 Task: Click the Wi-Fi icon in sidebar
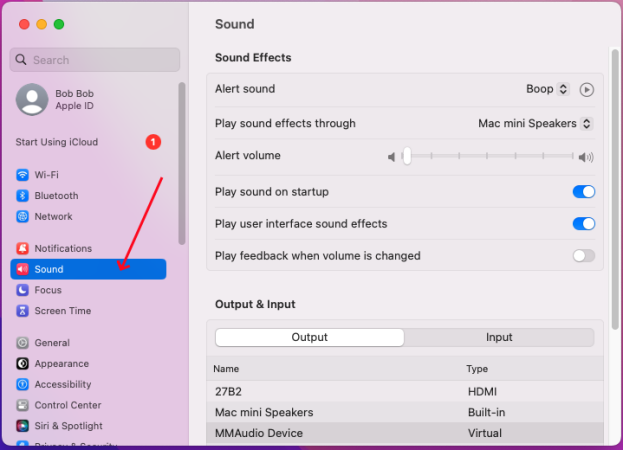pos(22,175)
